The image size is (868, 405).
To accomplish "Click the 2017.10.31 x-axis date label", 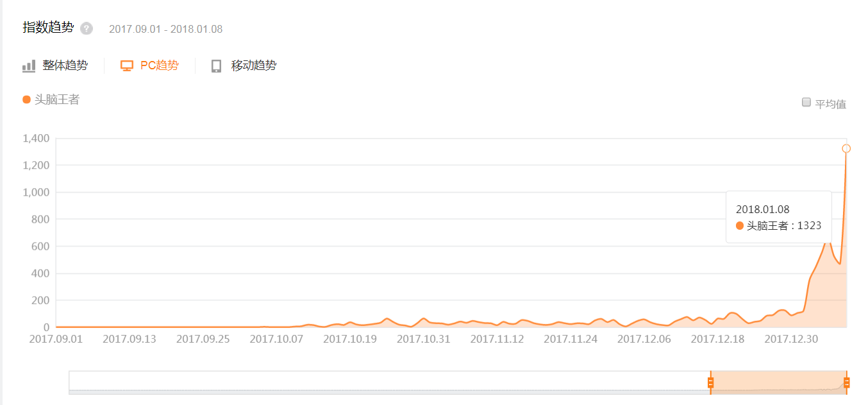I will coord(424,338).
